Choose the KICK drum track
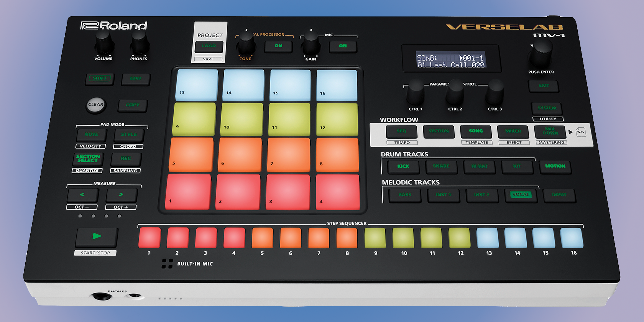The width and height of the screenshot is (644, 322). pyautogui.click(x=403, y=167)
